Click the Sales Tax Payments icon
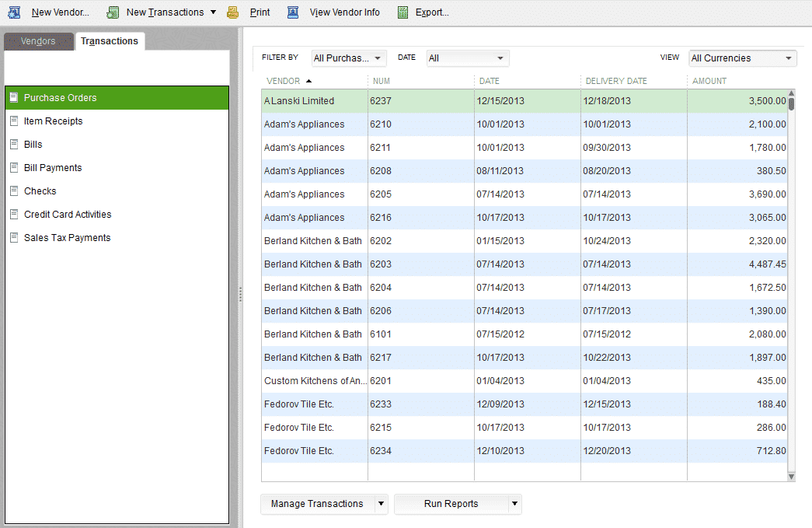812x528 pixels. [x=15, y=237]
